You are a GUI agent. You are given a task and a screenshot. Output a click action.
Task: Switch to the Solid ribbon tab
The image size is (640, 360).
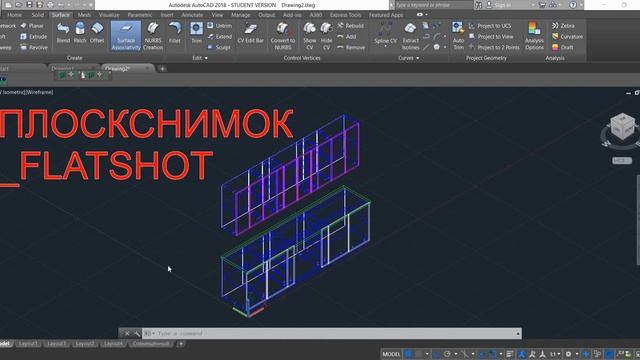click(38, 15)
